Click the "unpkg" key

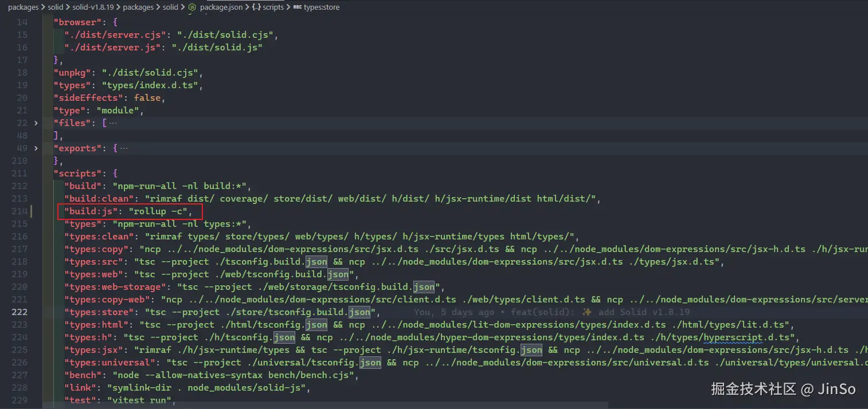[72, 73]
